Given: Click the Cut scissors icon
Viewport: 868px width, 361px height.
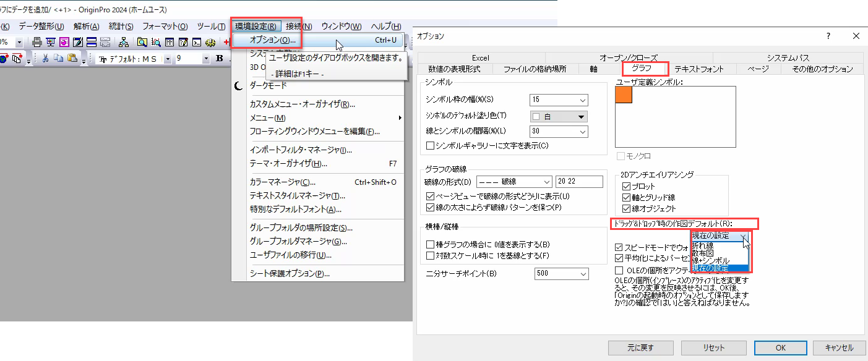Looking at the screenshot, I should (45, 59).
